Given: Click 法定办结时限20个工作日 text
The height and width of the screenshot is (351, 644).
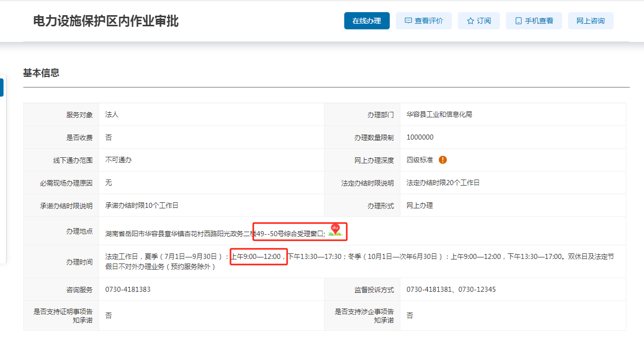Looking at the screenshot, I should pos(443,183).
